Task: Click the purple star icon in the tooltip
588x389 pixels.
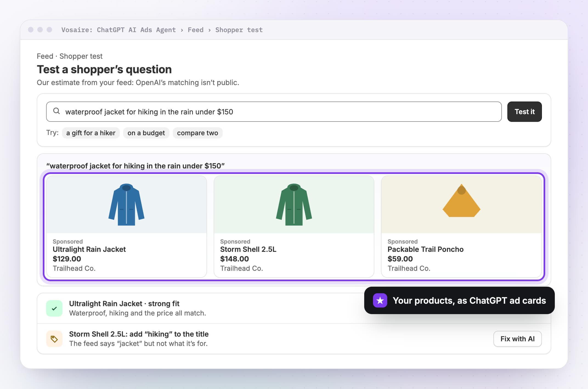Action: click(380, 300)
